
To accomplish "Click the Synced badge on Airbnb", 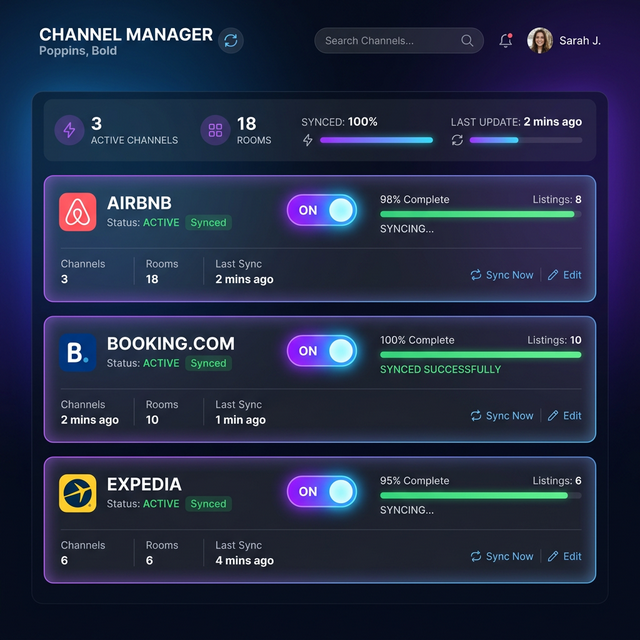I will [x=209, y=222].
